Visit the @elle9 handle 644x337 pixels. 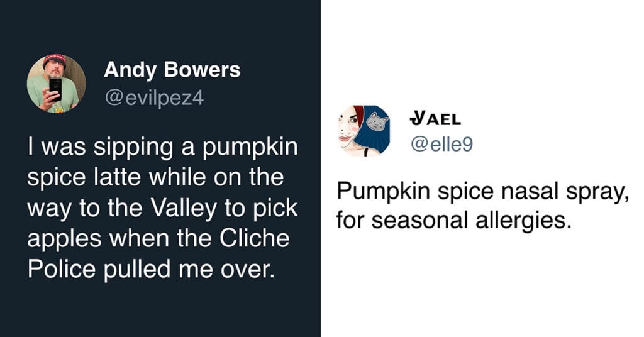[x=441, y=145]
